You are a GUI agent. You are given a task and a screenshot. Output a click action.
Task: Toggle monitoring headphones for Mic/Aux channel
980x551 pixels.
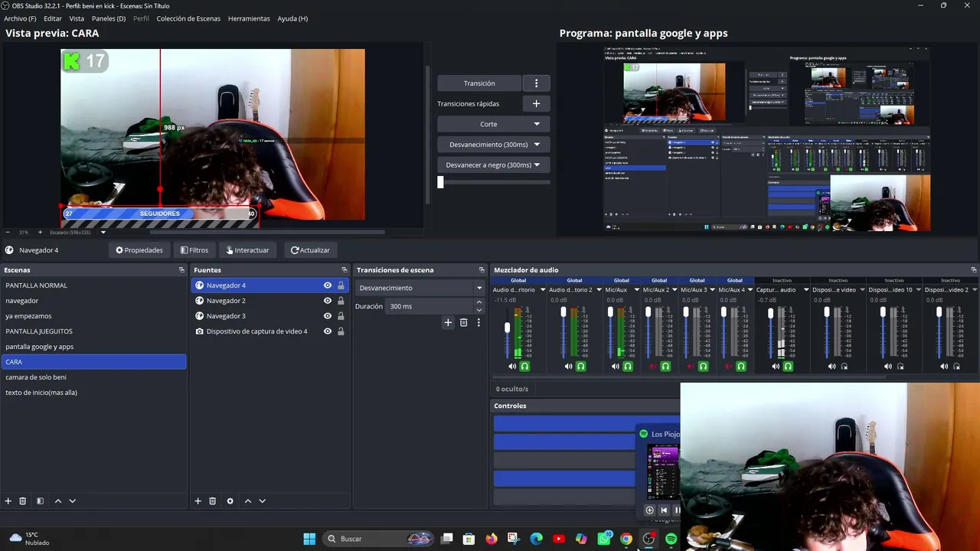coord(628,367)
